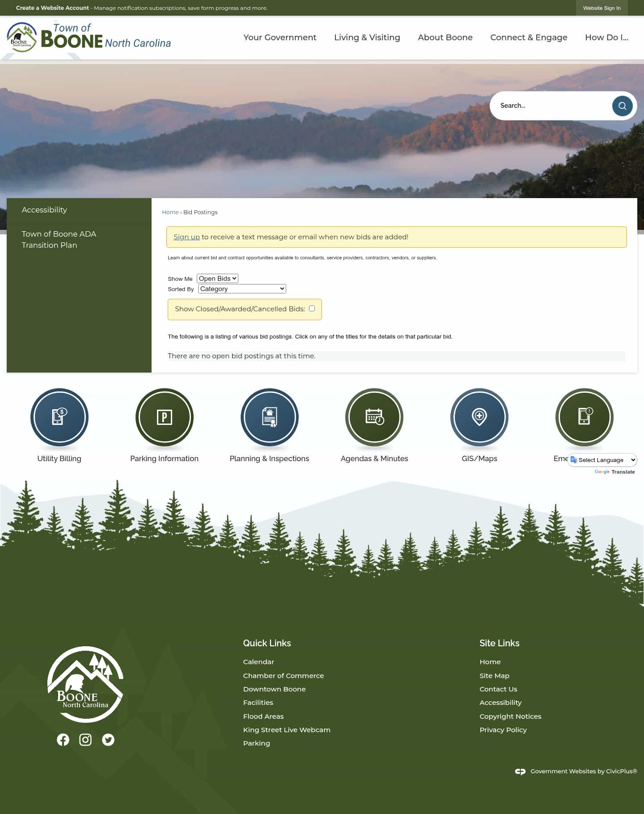Click Create a Website Account link
The width and height of the screenshot is (644, 814).
click(52, 8)
